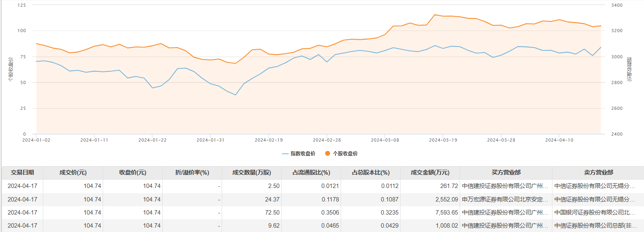Click the highest peak of the orange line
This screenshot has width=644, height=232.
[435, 15]
